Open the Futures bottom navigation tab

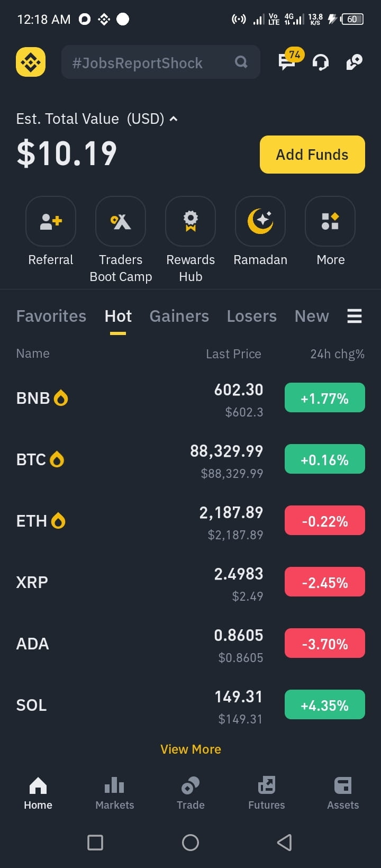[267, 793]
